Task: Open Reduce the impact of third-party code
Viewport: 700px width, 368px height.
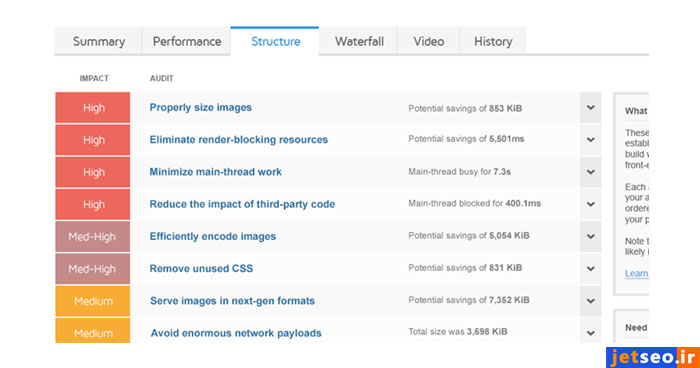Action: 242,204
